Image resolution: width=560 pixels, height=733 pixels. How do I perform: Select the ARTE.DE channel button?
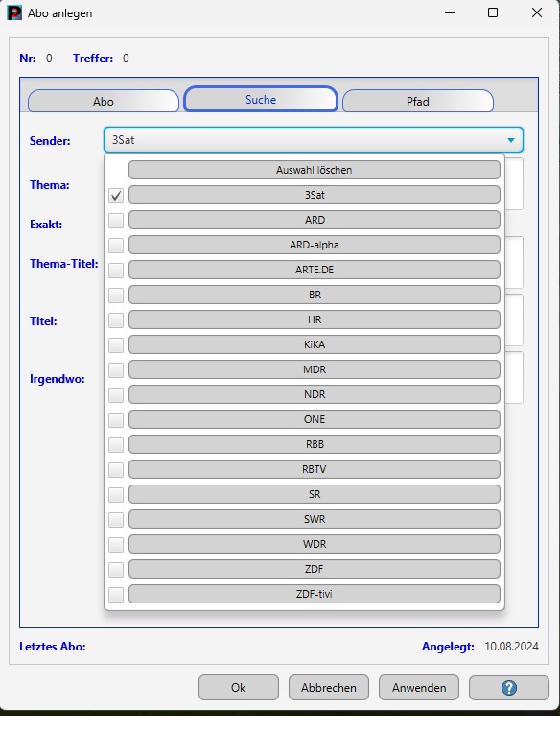coord(315,270)
